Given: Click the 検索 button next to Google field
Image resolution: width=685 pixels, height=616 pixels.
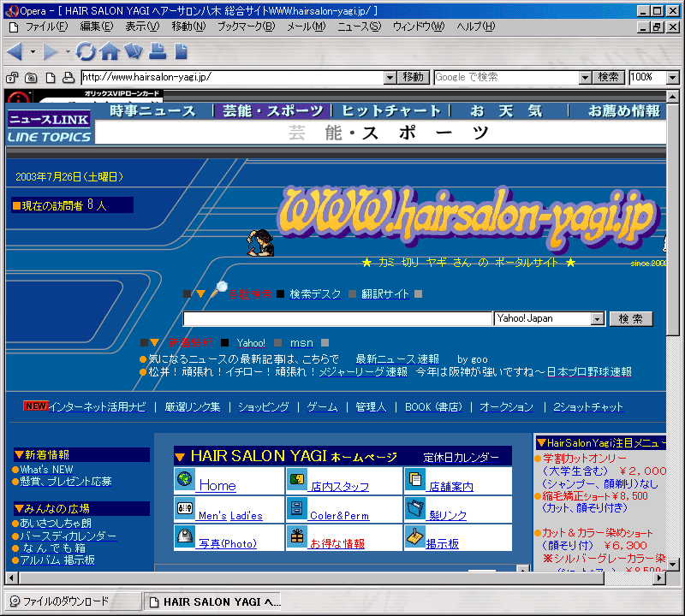Looking at the screenshot, I should pyautogui.click(x=609, y=77).
